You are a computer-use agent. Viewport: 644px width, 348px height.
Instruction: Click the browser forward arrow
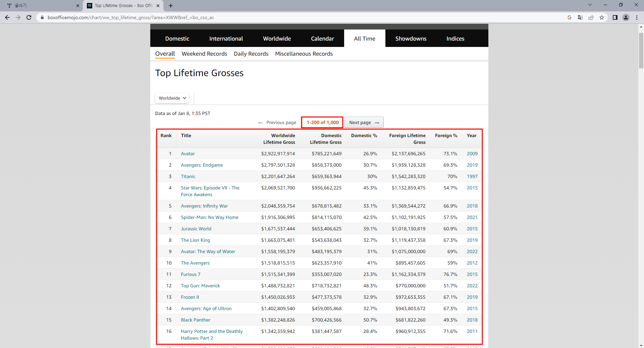tap(18, 17)
